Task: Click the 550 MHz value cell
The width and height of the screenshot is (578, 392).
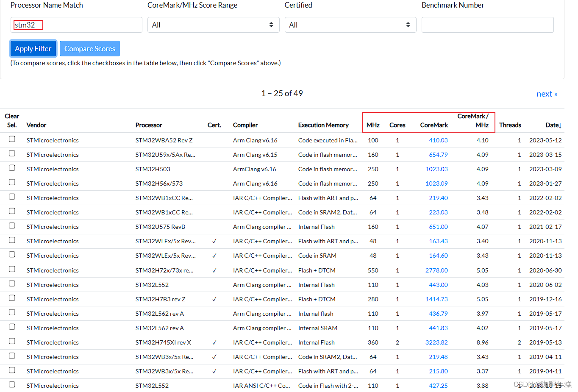Action: point(373,270)
